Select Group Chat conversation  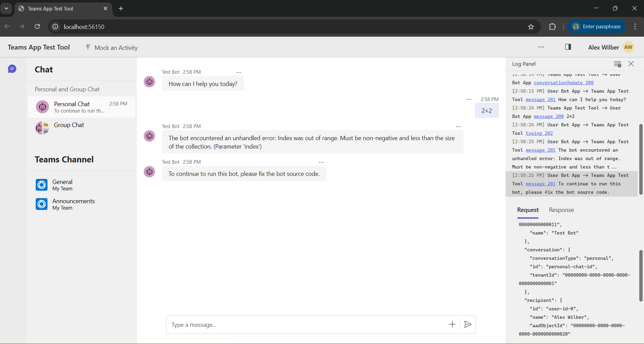click(x=82, y=128)
